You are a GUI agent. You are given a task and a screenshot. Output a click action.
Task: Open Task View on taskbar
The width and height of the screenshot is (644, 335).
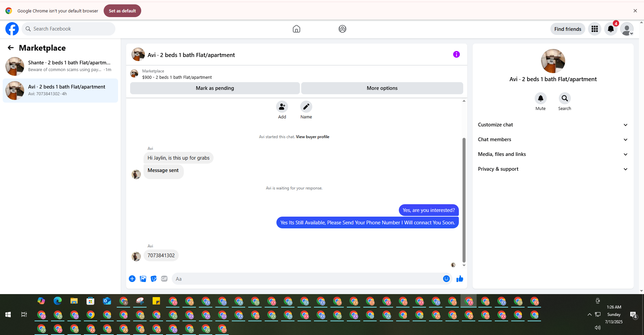pyautogui.click(x=24, y=314)
